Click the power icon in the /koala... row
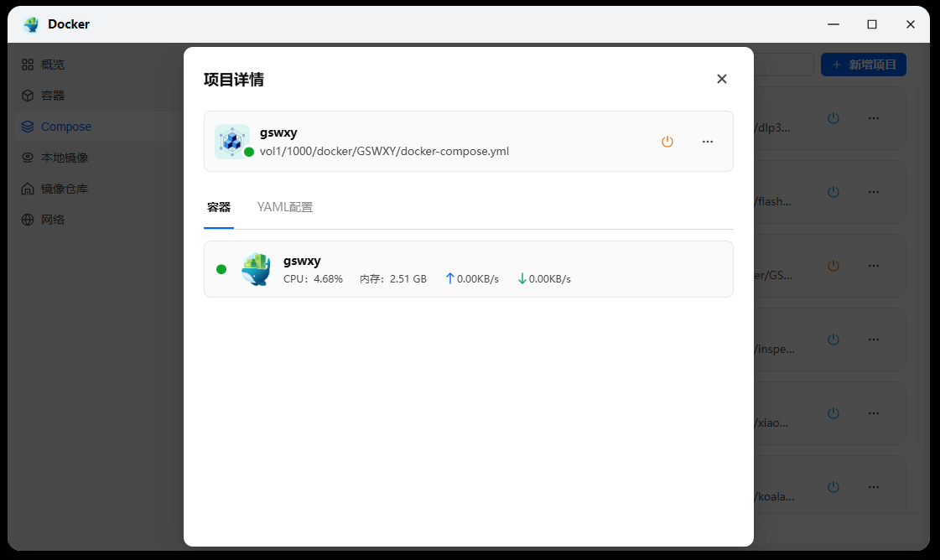This screenshot has height=560, width=940. [x=834, y=487]
